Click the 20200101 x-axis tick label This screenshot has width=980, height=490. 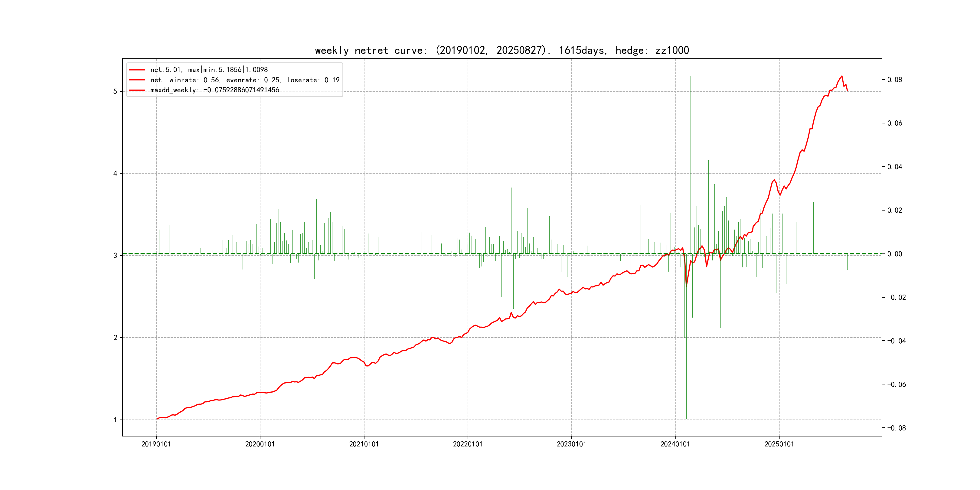260,444
